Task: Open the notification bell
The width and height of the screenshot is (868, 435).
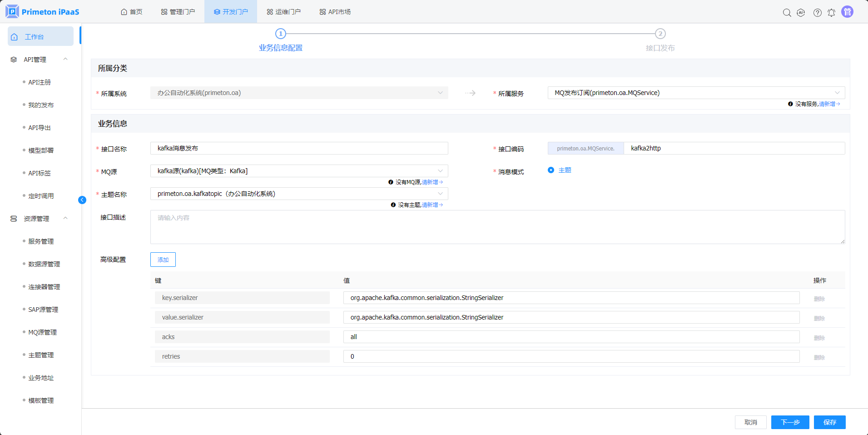Action: point(831,13)
